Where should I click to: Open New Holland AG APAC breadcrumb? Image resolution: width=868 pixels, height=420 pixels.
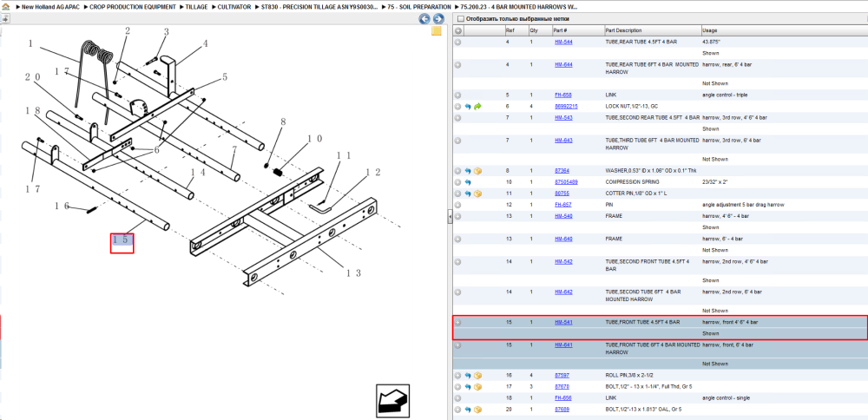click(x=50, y=7)
